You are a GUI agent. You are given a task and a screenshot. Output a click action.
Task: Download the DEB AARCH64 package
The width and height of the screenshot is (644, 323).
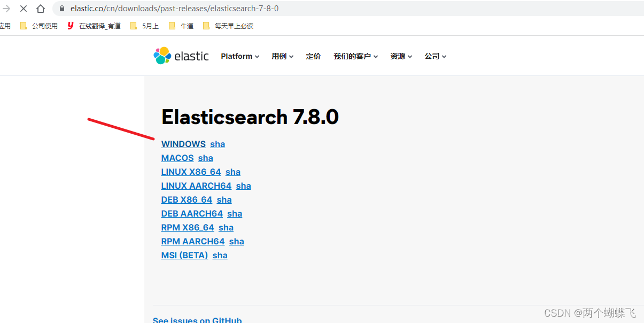click(192, 213)
